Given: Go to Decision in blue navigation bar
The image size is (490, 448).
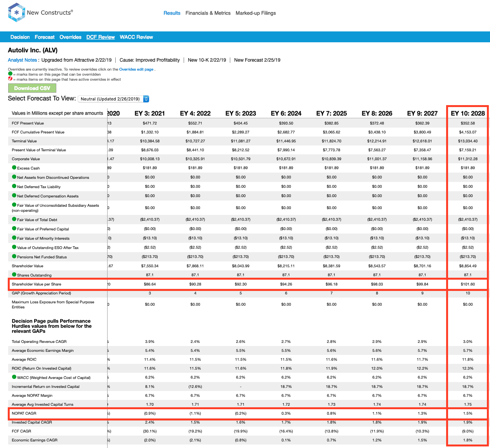Looking at the screenshot, I should tap(20, 37).
